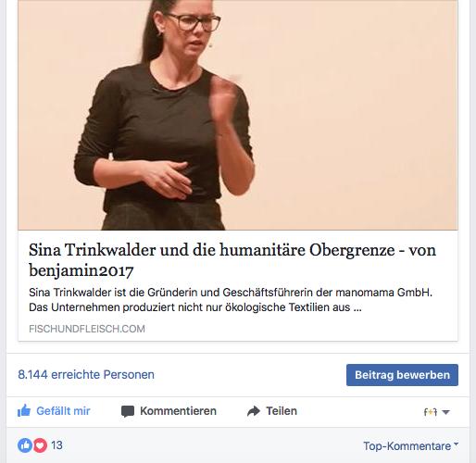This screenshot has height=463, width=476.
Task: Click the red heart reaction icon
Action: coord(40,445)
